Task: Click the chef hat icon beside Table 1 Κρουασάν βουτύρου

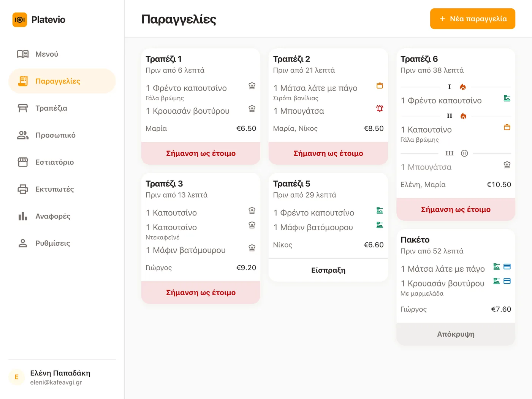Action: pos(252,109)
